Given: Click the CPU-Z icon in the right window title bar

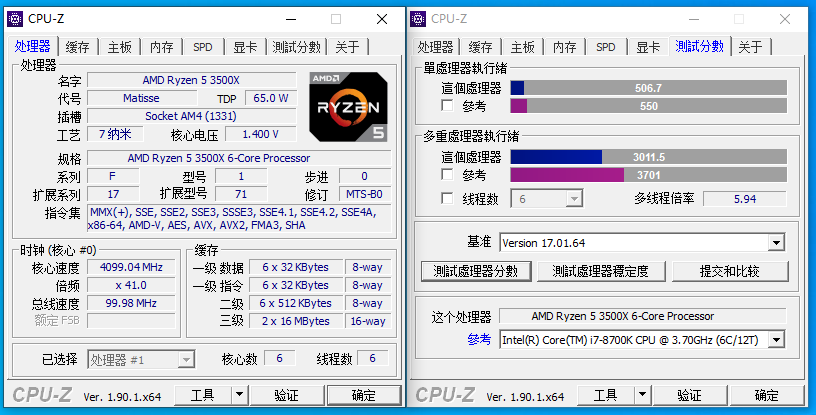Looking at the screenshot, I should point(419,18).
